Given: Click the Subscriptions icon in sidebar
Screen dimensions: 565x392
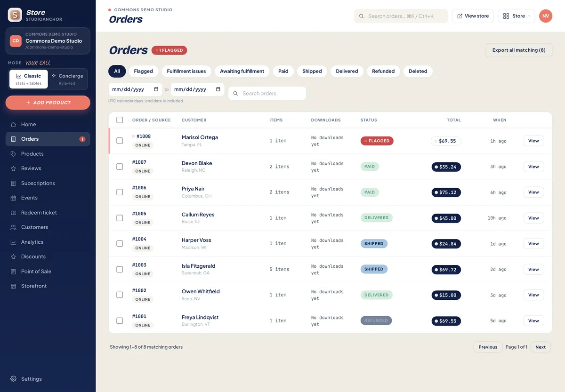Looking at the screenshot, I should (13, 184).
